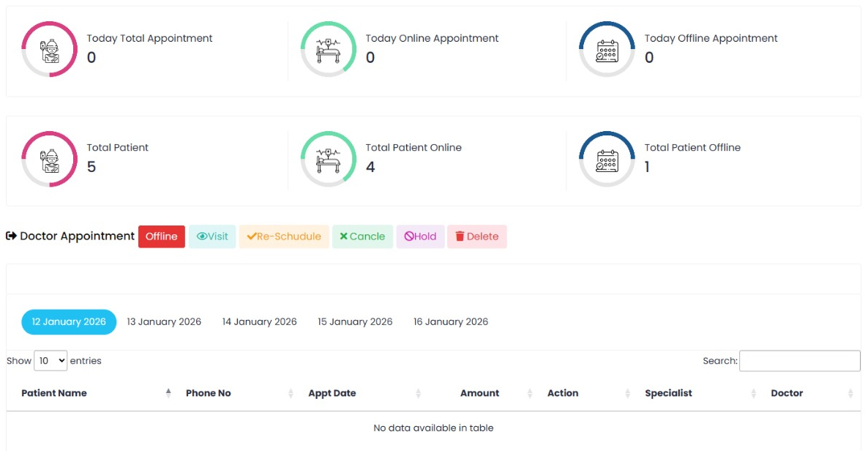Click the Total Patient Online bed icon
The height and width of the screenshot is (451, 868).
coord(329,159)
